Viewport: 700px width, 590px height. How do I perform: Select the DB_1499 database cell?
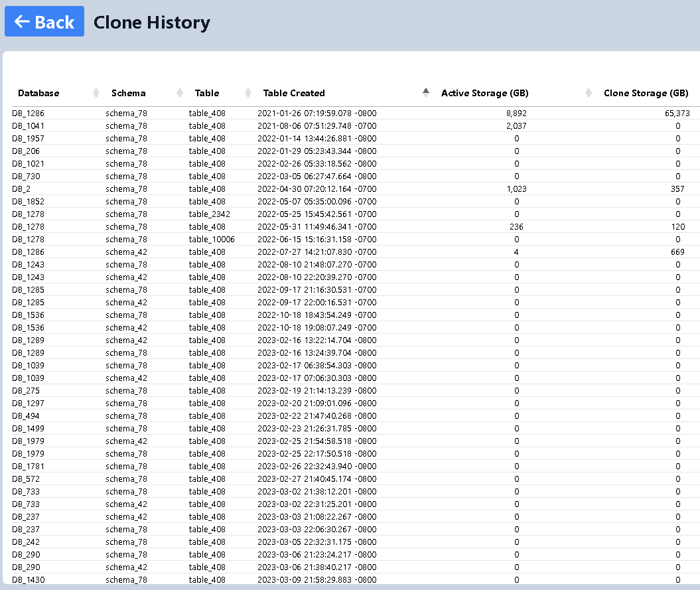tap(28, 428)
